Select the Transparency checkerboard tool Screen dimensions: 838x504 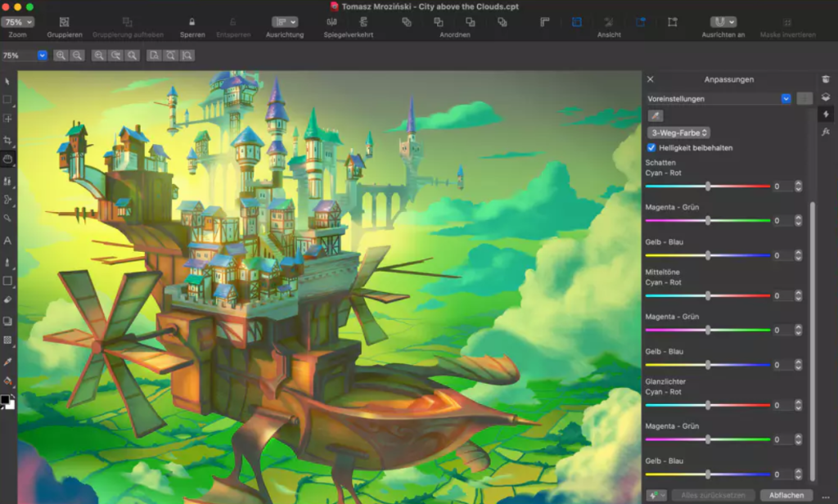pyautogui.click(x=7, y=340)
